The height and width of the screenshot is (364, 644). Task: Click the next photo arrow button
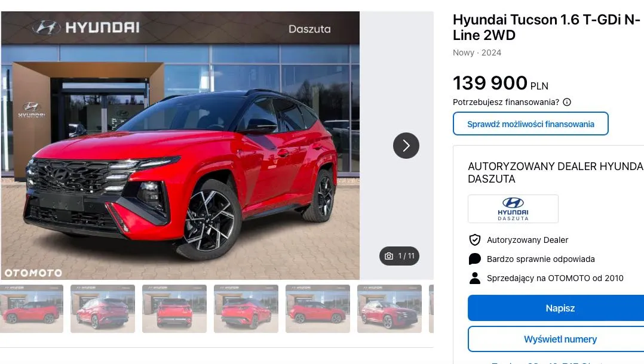pyautogui.click(x=406, y=145)
